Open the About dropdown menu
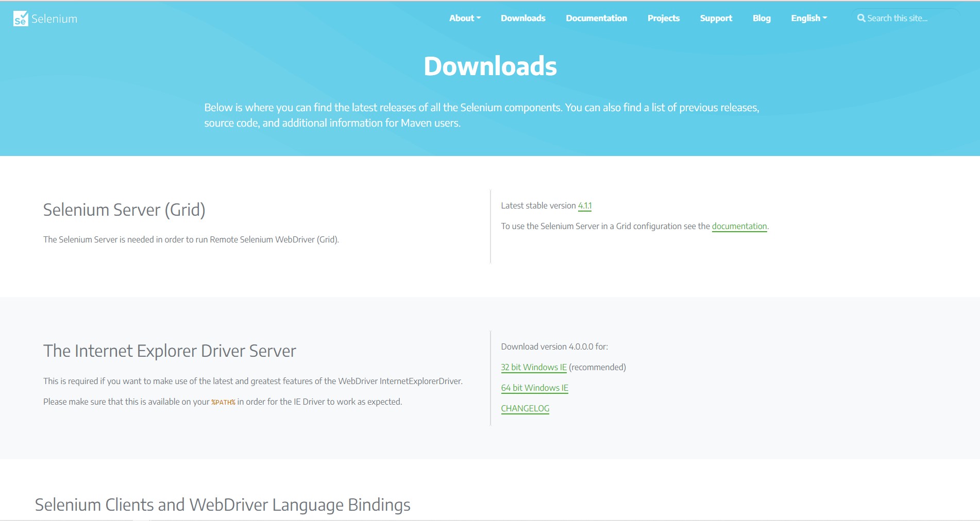The height and width of the screenshot is (521, 980). [462, 18]
